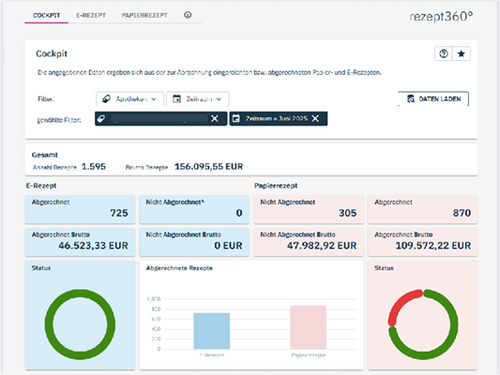Click the pill icon in Apotheken chip
Viewport: 500px width, 375px height.
[x=101, y=118]
